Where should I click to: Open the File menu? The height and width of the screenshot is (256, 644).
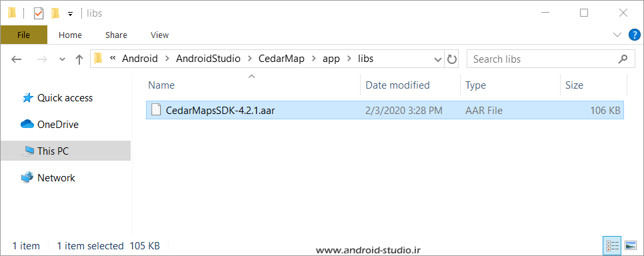click(24, 35)
